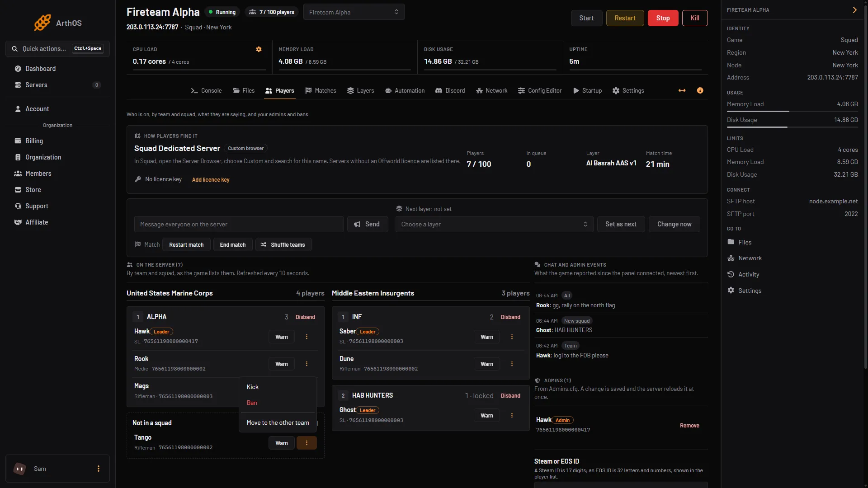Open Rook's player actions menu
Screen dimensions: 868x488
point(307,364)
